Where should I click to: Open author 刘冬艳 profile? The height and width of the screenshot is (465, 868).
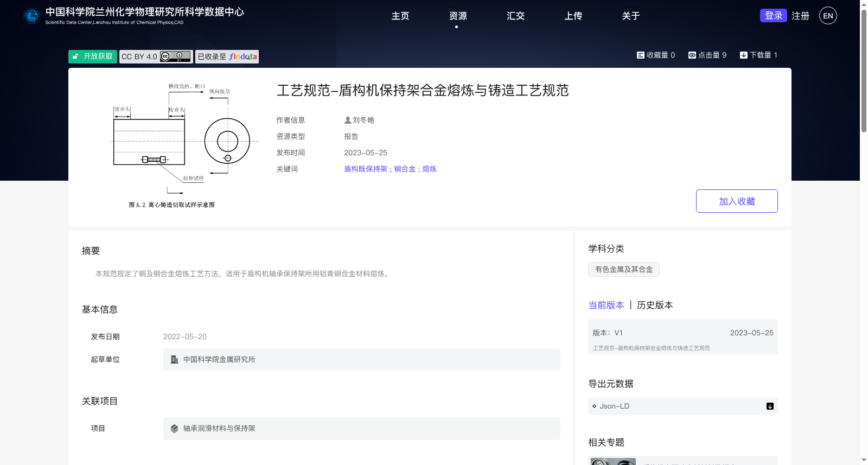coord(363,120)
